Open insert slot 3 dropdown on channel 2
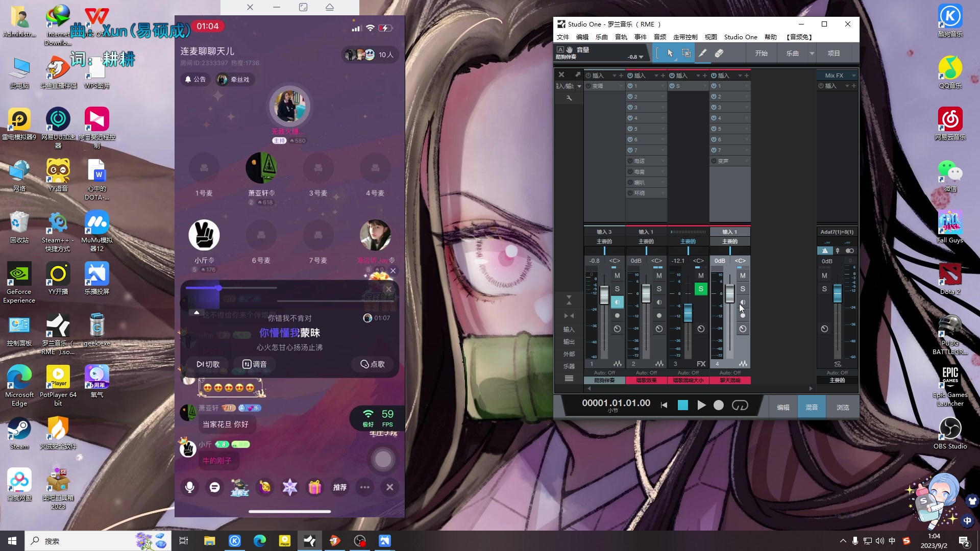Image resolution: width=980 pixels, height=551 pixels. [x=663, y=107]
